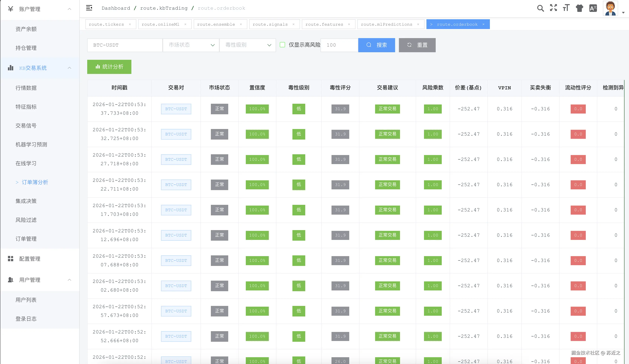Click the blue 搜索 button
629x364 pixels.
point(376,45)
